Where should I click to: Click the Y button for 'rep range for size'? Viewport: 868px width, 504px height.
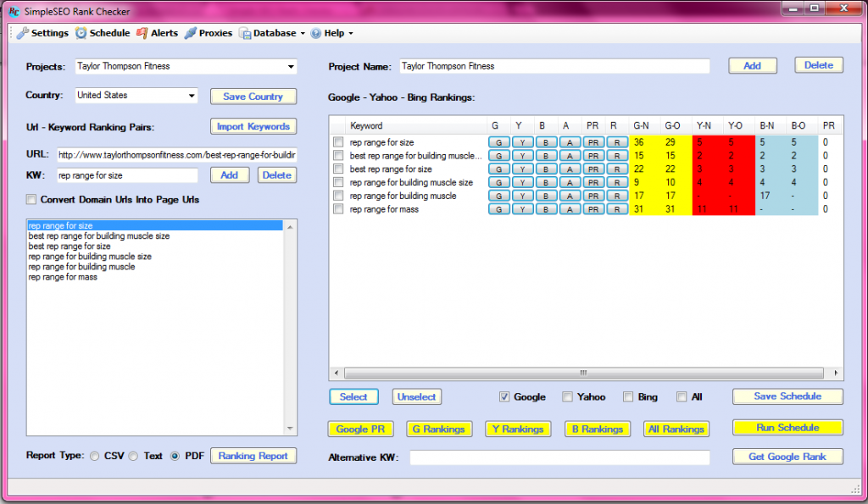click(522, 142)
